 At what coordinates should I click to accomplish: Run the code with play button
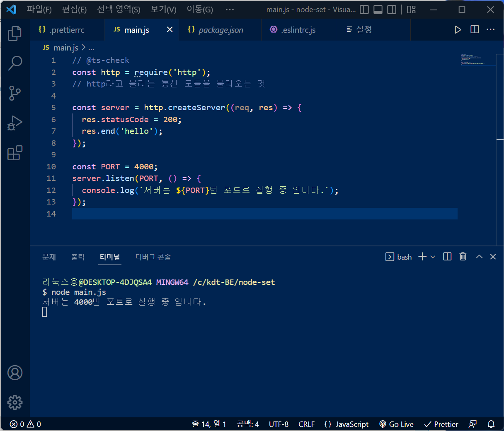click(458, 29)
